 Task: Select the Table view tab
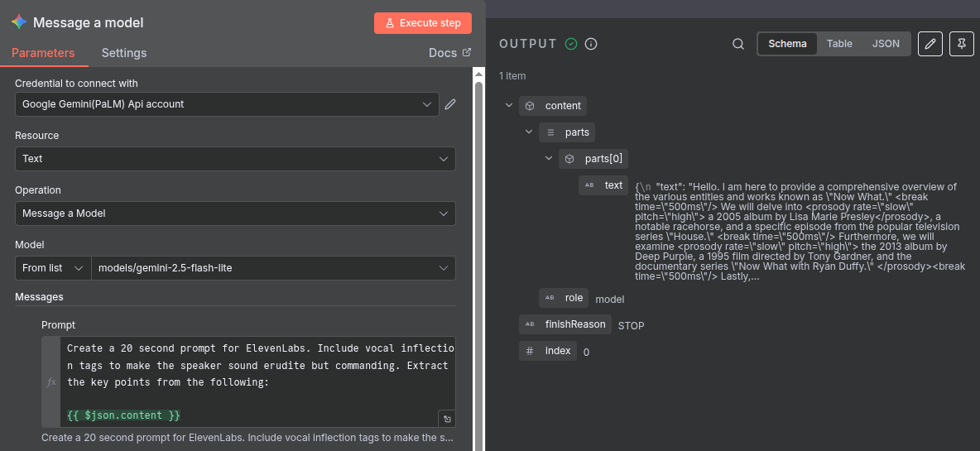839,44
